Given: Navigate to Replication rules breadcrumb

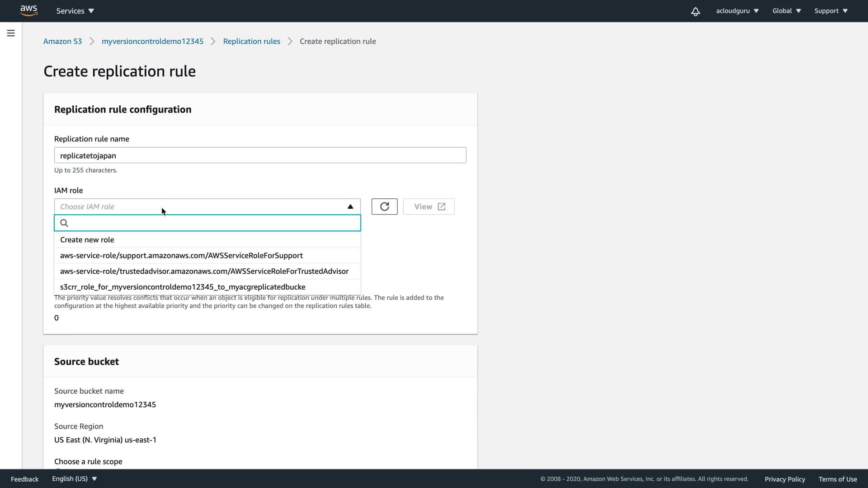Looking at the screenshot, I should [251, 41].
